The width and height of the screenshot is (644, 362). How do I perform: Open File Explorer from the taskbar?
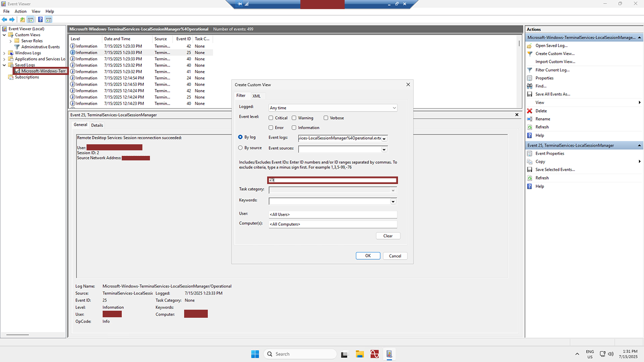pos(360,354)
